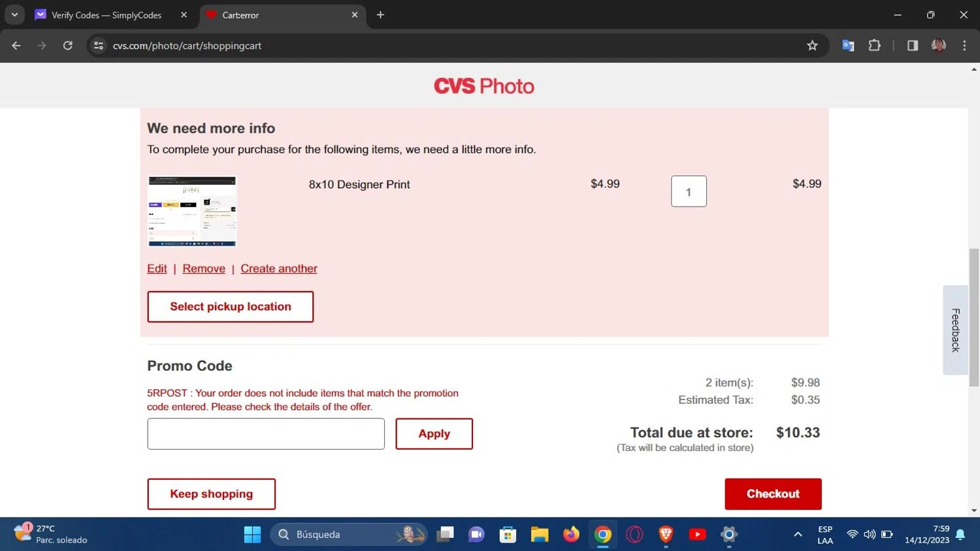Open YouTube app from taskbar
Viewport: 980px width, 551px height.
point(697,535)
